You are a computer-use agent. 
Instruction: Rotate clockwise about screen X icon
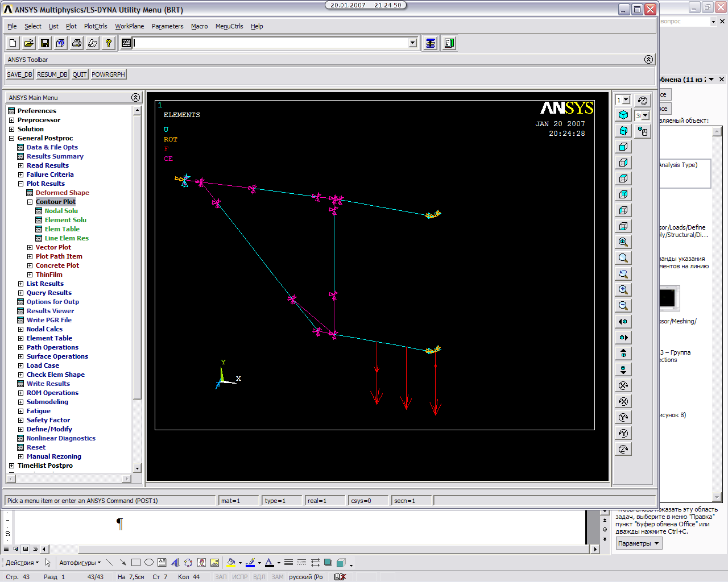(x=623, y=385)
